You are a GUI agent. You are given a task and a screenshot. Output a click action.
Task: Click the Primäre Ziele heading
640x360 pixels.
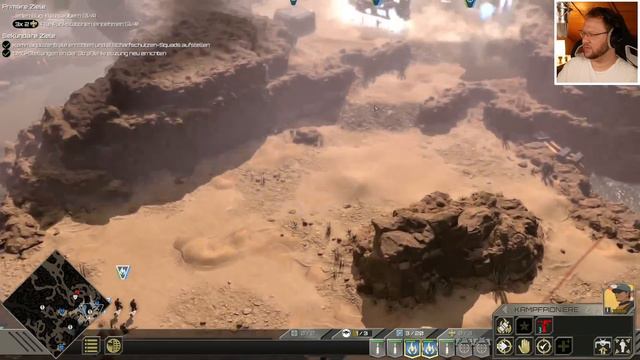(x=24, y=7)
